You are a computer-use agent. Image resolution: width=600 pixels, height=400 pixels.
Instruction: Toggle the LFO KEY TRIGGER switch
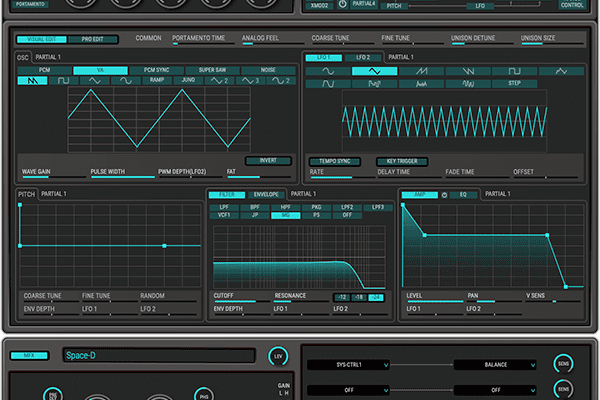402,160
